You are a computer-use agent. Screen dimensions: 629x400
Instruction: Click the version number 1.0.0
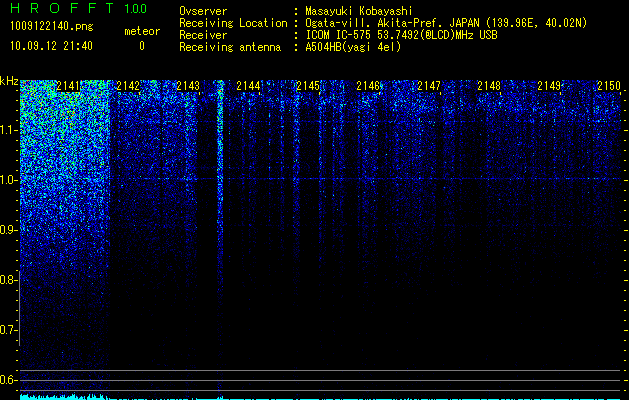tap(136, 8)
